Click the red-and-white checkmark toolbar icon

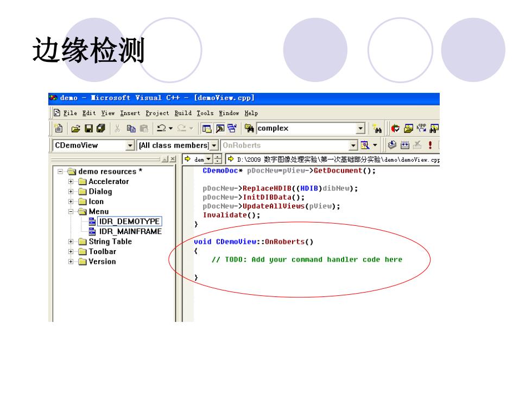[x=395, y=128]
